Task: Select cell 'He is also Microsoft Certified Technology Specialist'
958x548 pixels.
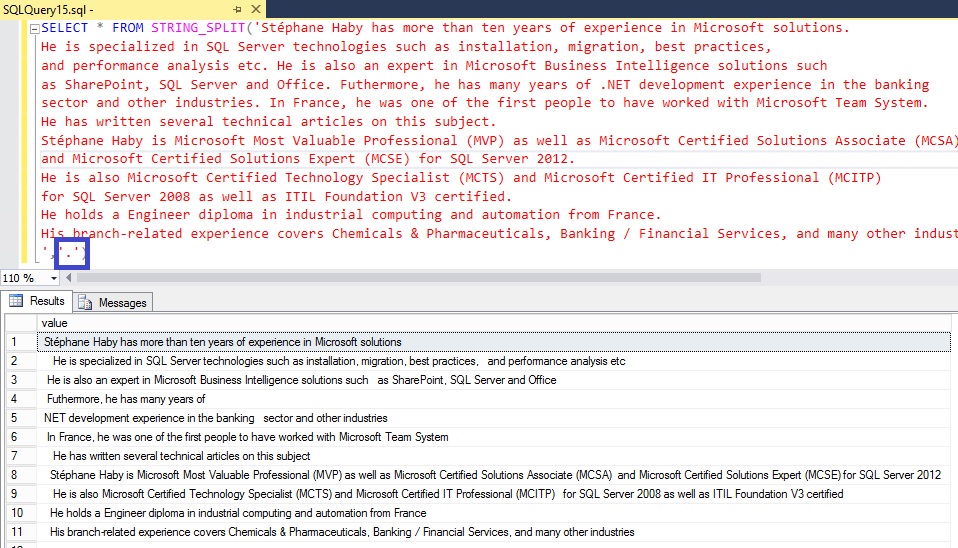Action: click(494, 494)
